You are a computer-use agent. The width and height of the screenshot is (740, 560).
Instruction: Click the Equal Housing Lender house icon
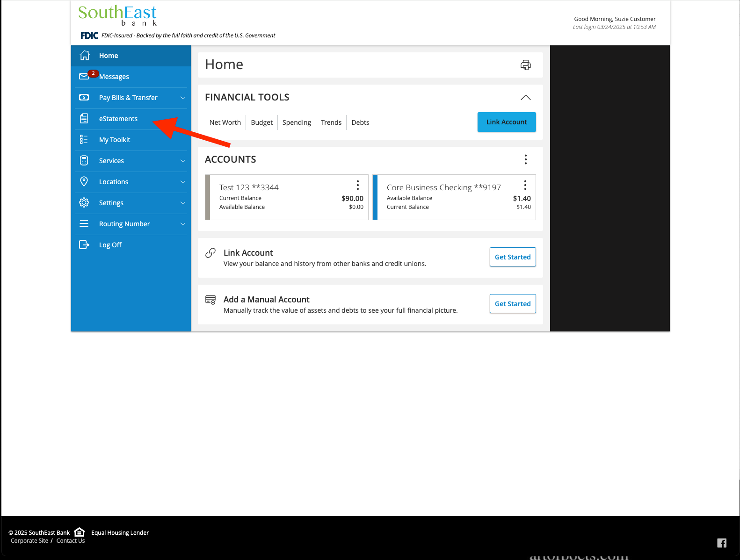coord(80,532)
